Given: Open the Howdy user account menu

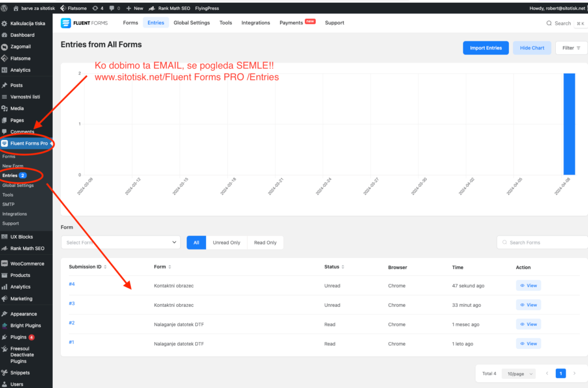Looking at the screenshot, I should pyautogui.click(x=557, y=8).
